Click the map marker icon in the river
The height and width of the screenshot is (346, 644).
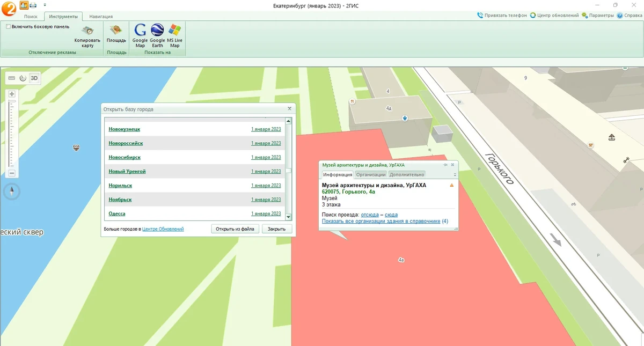(77, 147)
